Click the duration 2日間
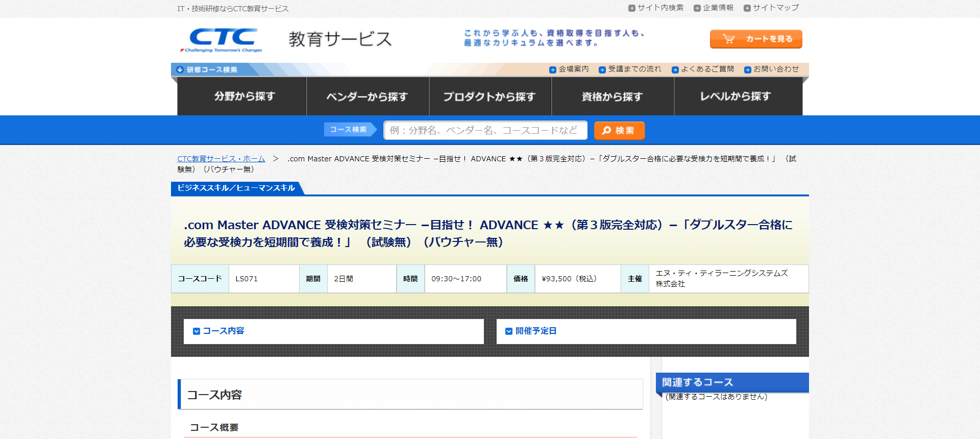 [344, 279]
